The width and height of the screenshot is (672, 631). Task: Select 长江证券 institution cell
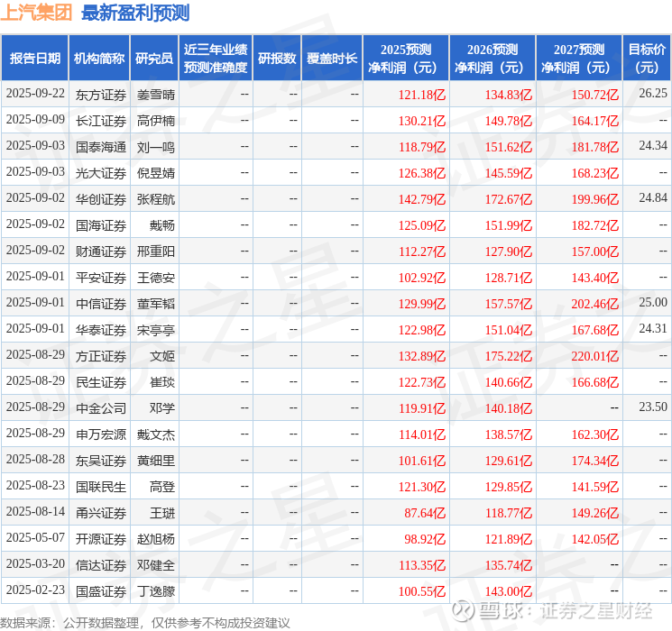click(101, 121)
